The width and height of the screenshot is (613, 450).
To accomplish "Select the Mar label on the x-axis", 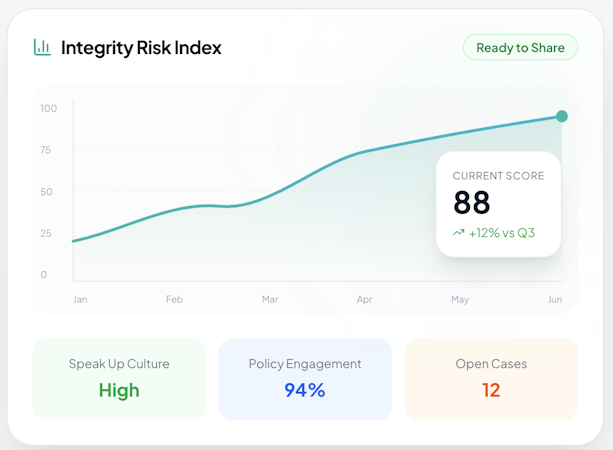I will [270, 299].
